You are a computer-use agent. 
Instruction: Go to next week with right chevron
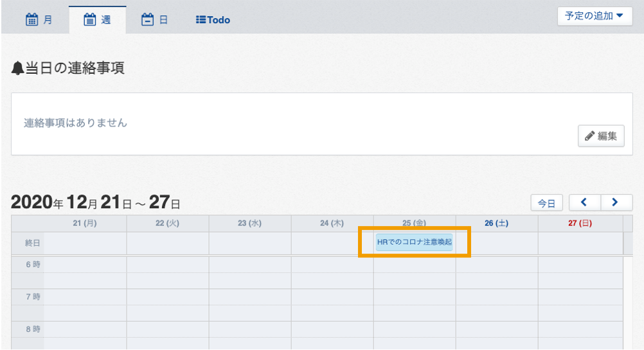tap(616, 202)
